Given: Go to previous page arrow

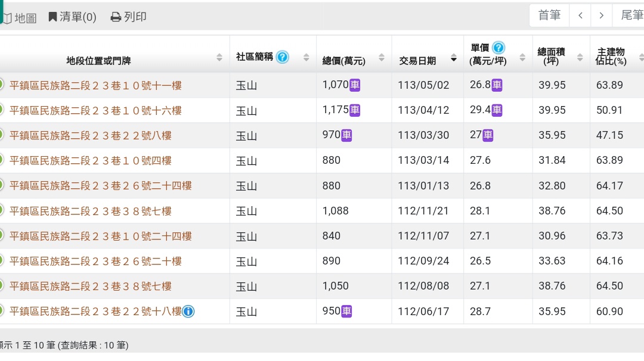Looking at the screenshot, I should (580, 15).
